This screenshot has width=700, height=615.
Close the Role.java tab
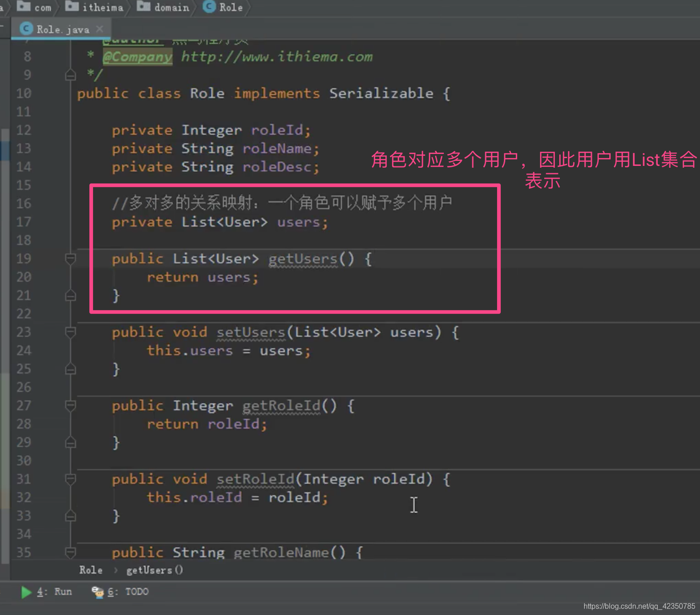pyautogui.click(x=99, y=29)
